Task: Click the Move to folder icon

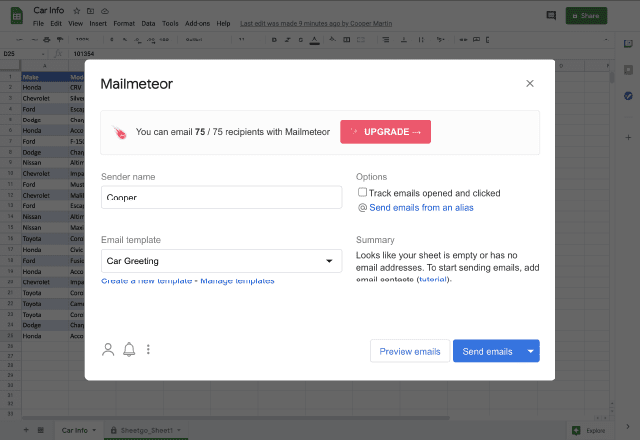Action: [91, 11]
